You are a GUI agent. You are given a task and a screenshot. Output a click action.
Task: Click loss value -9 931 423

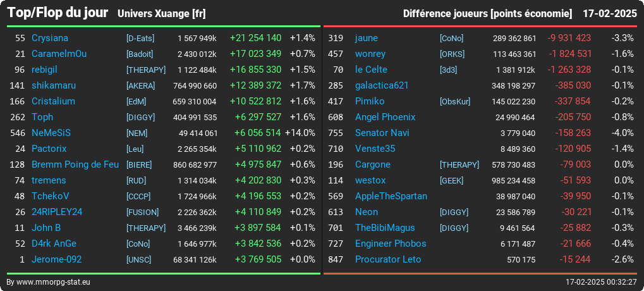(x=569, y=38)
